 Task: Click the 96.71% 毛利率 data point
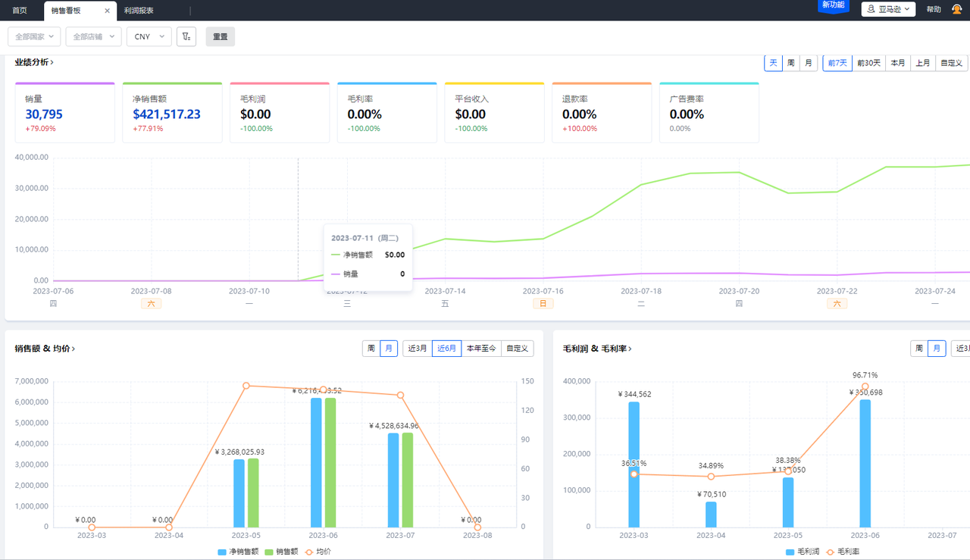pos(865,386)
